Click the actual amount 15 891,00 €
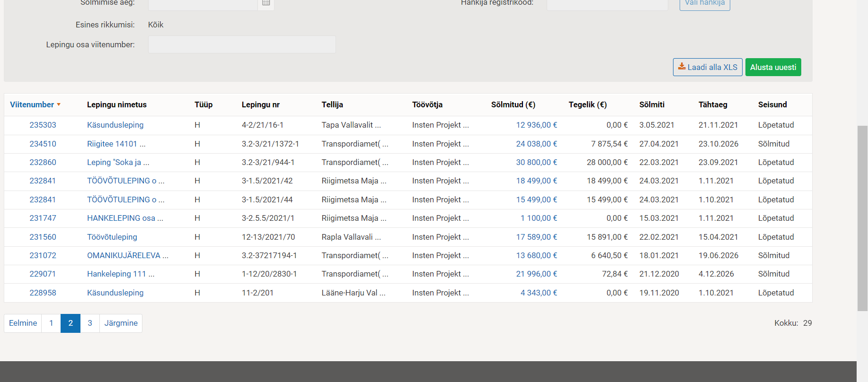 point(607,237)
